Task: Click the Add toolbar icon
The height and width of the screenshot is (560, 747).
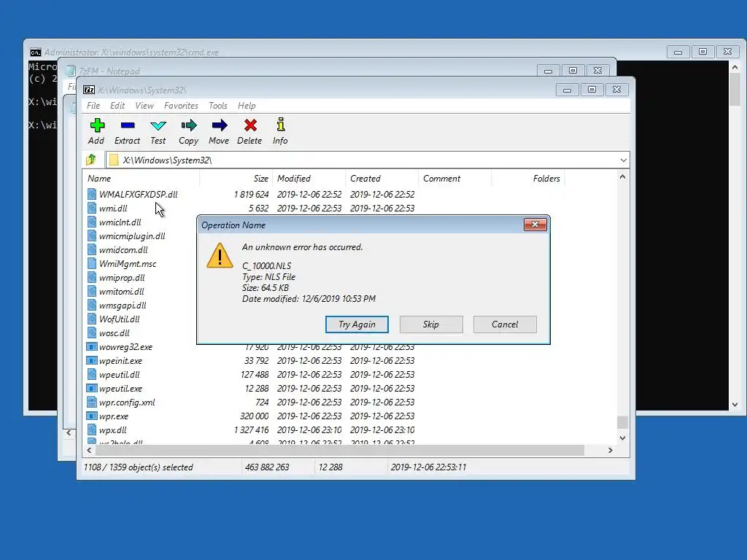Action: coord(97,125)
